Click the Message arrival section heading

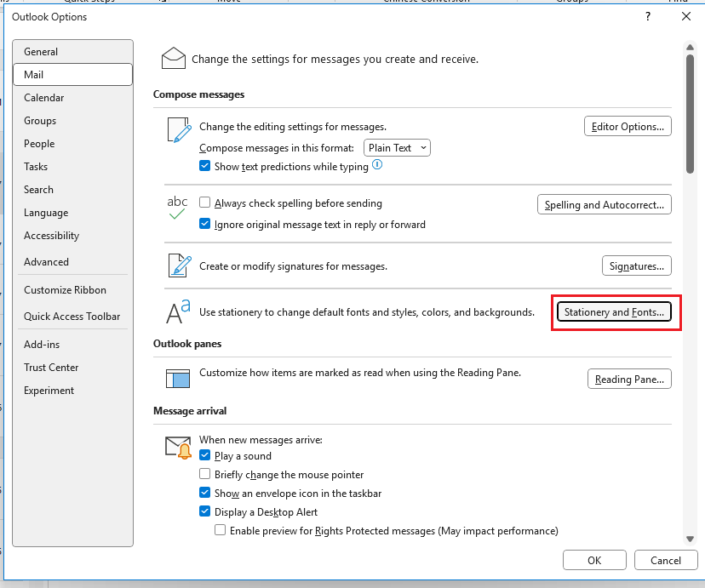pyautogui.click(x=190, y=410)
